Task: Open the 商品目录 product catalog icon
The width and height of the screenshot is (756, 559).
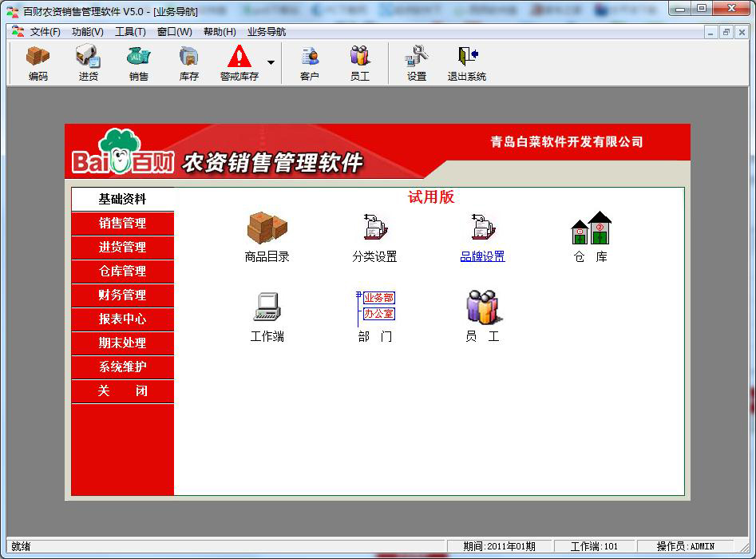Action: point(267,228)
